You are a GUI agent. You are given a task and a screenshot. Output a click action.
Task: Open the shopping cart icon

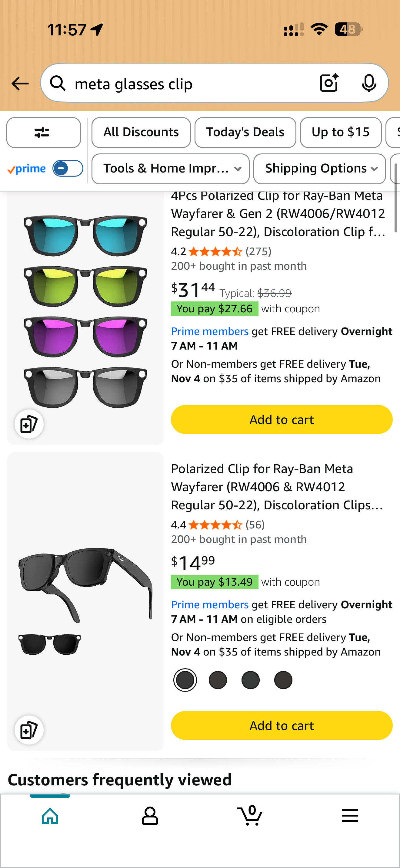pos(250,816)
